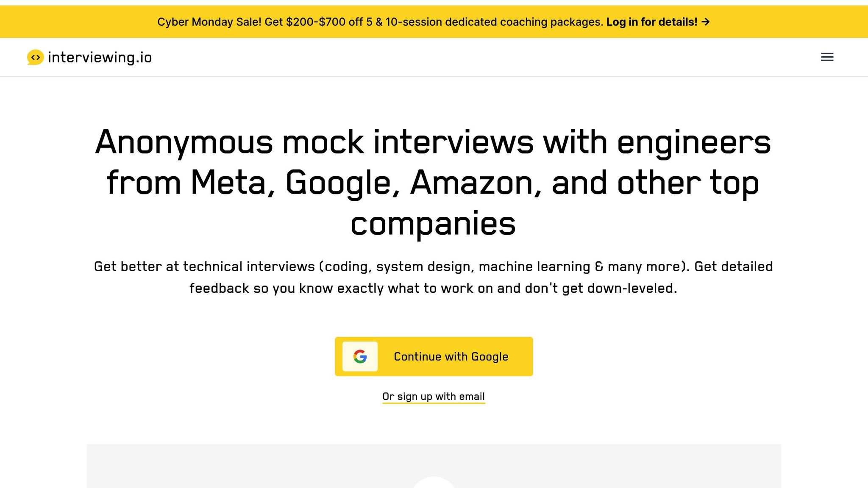Expand the site navigation via the triple-bar icon
868x488 pixels.
(827, 57)
